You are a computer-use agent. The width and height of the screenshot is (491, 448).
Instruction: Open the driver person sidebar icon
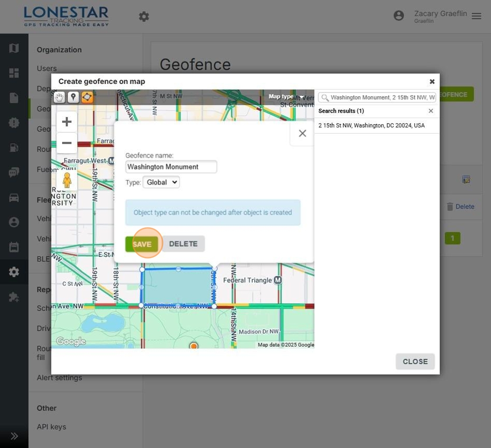click(14, 222)
